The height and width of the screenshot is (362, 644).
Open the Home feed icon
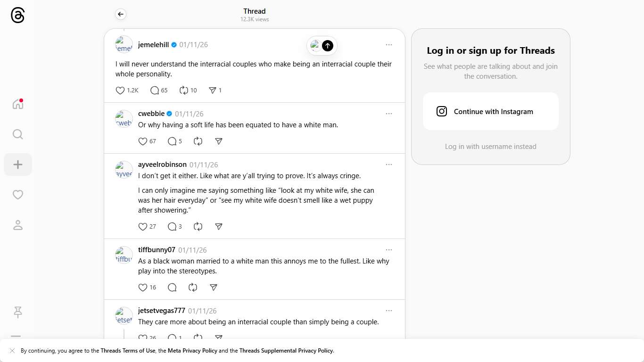[18, 104]
